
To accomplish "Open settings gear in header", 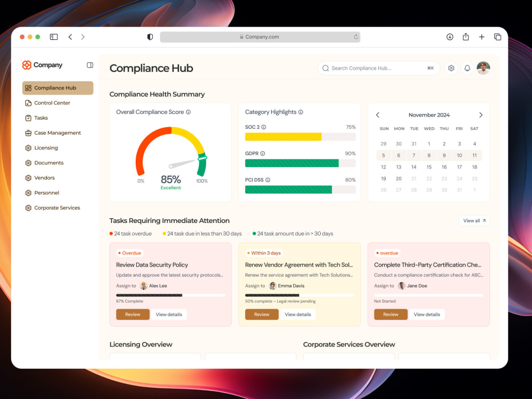I will click(x=451, y=68).
